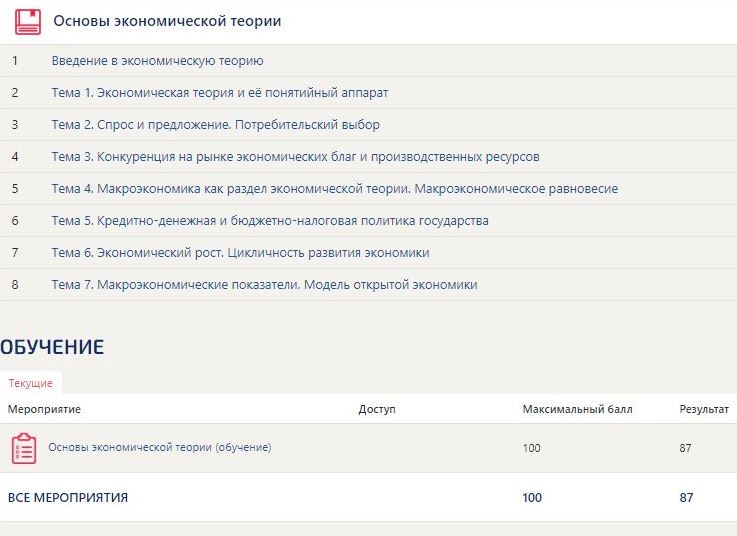
Task: Click the Максимальный балл column header
Action: pyautogui.click(x=577, y=409)
